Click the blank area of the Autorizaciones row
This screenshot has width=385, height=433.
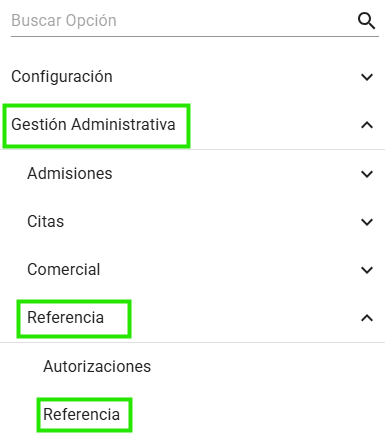pos(267,366)
